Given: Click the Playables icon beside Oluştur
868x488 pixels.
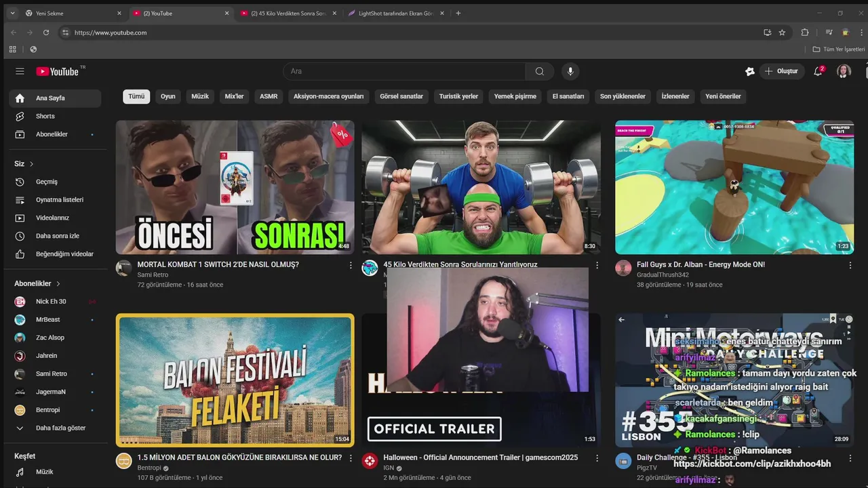Looking at the screenshot, I should (x=749, y=71).
